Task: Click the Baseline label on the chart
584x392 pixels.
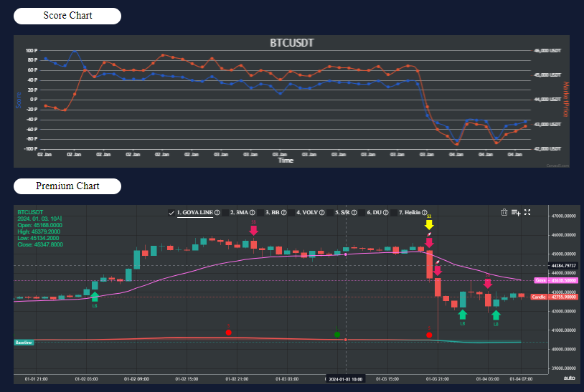Action: [x=24, y=343]
